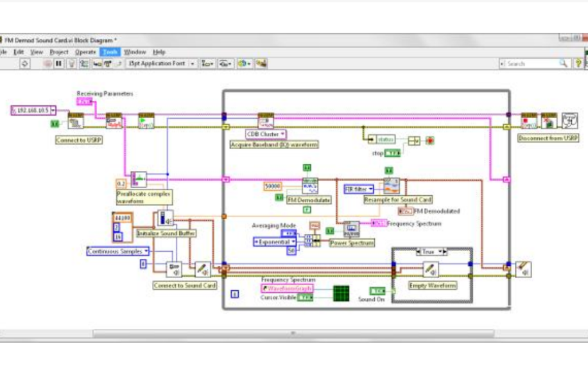The image size is (588, 368).
Task: Select the Receiving Parameters cluster terminal
Action: click(84, 101)
